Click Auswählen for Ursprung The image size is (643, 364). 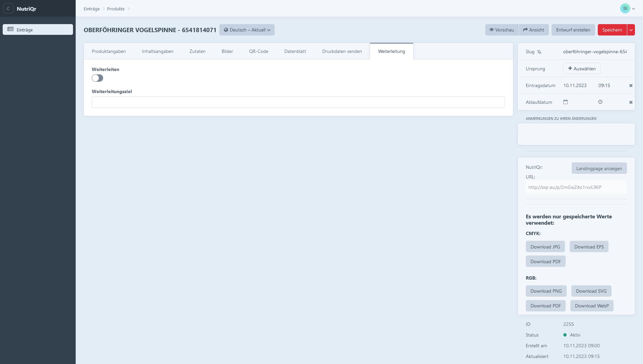(582, 69)
